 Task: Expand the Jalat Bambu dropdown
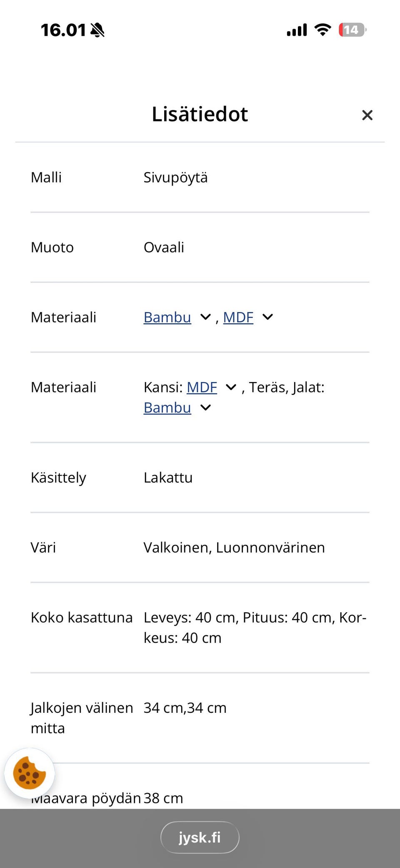(x=205, y=408)
